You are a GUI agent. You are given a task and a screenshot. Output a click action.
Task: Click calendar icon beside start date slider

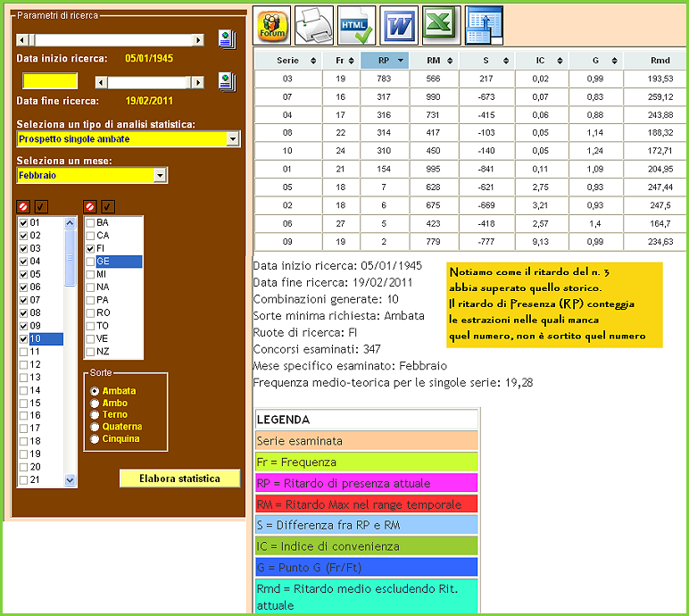tap(228, 40)
